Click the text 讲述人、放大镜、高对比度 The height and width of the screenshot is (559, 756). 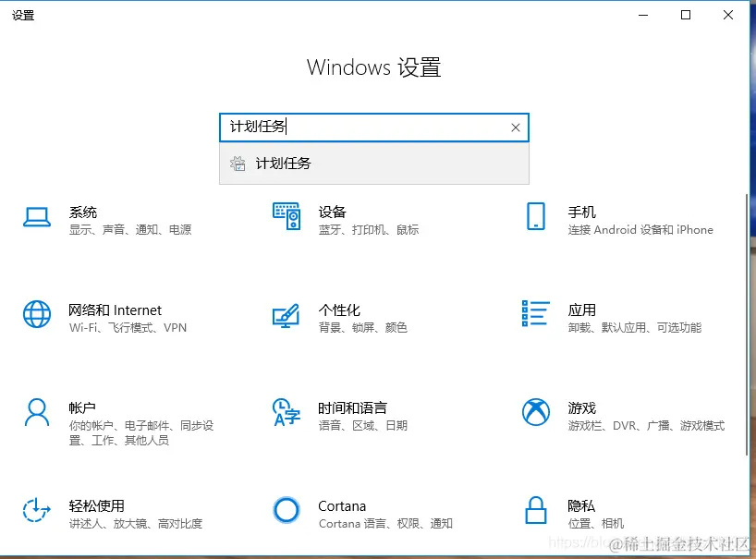(x=136, y=524)
